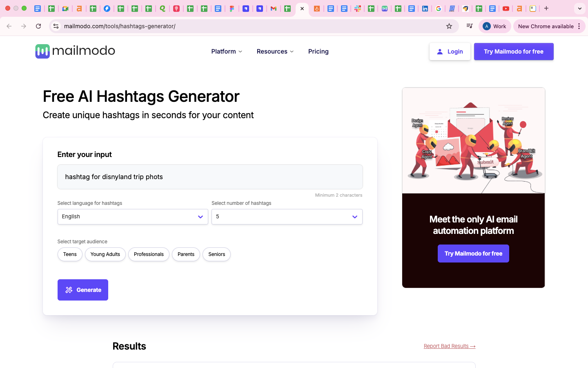Open number of hashtags dropdown
Image resolution: width=588 pixels, height=368 pixels.
pyautogui.click(x=287, y=217)
